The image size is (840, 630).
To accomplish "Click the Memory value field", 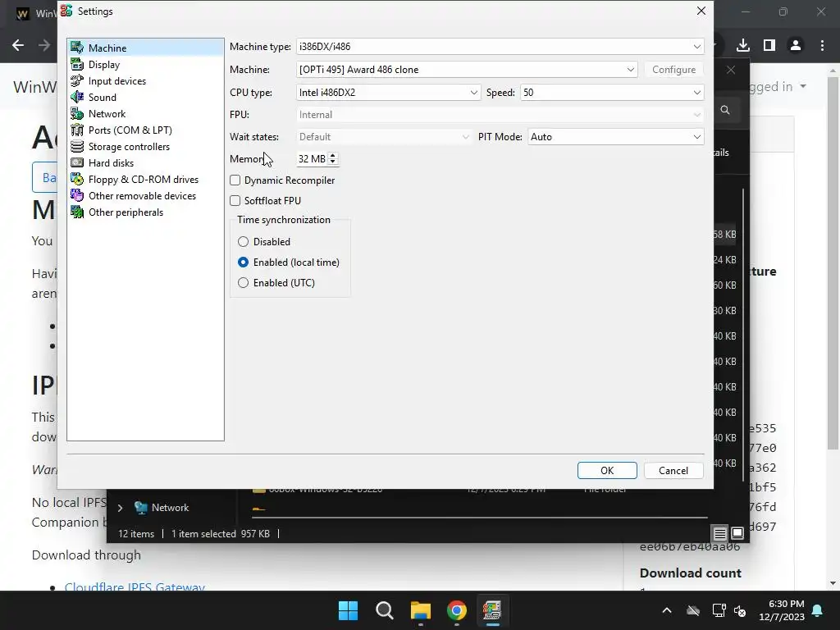I will [x=313, y=158].
